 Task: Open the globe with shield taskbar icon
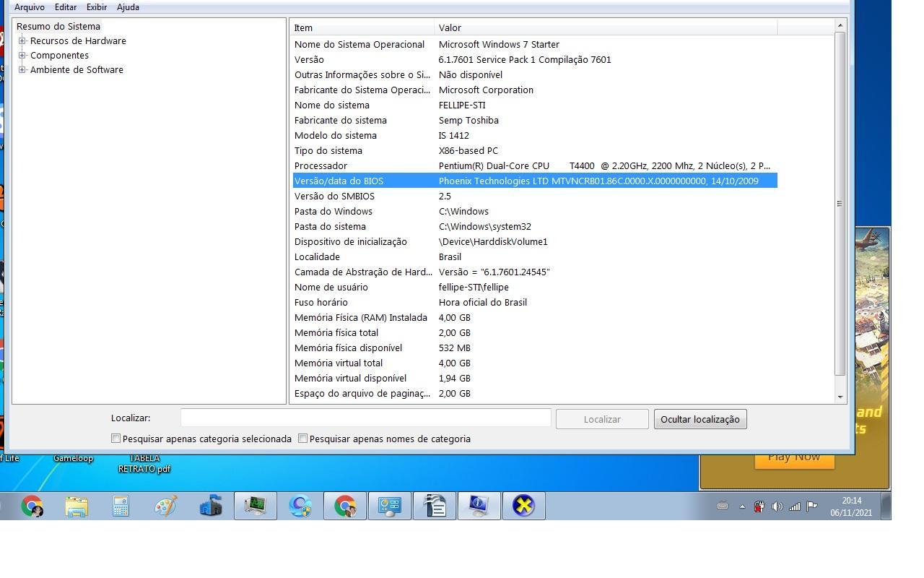click(x=300, y=506)
